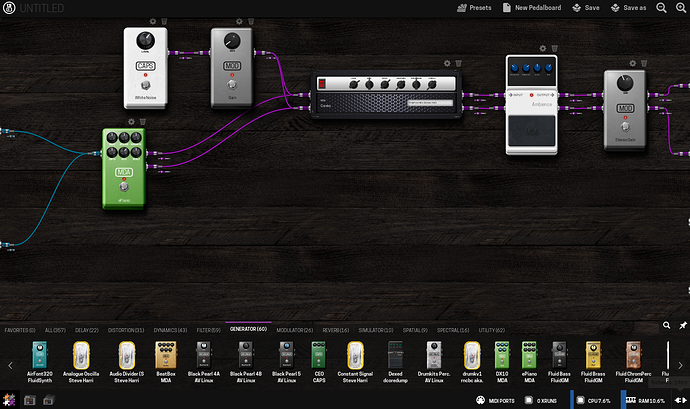Click the Gain pedal knob
Viewport: 690px width, 409px height.
pyautogui.click(x=232, y=41)
